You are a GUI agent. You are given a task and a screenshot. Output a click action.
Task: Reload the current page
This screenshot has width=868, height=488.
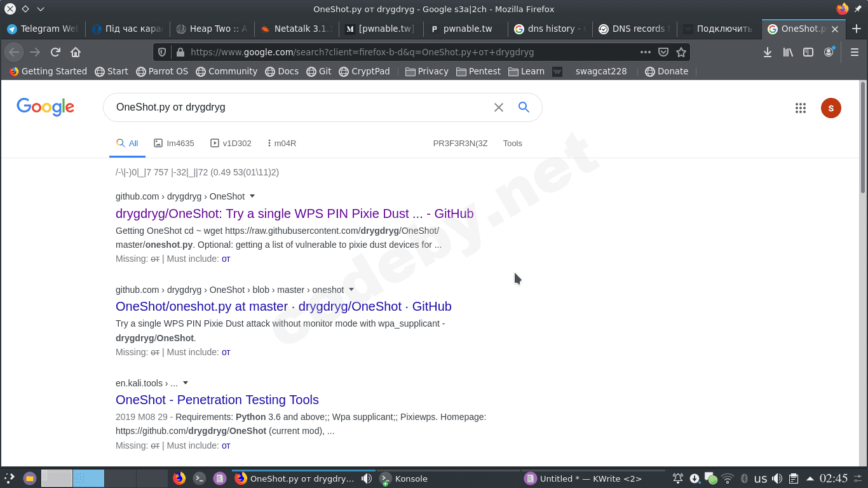click(x=55, y=52)
